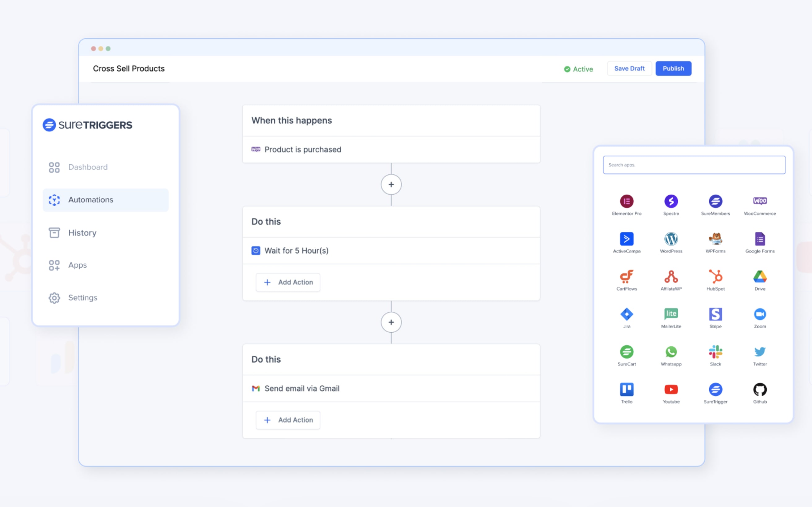Click Publish to activate automation

tap(673, 68)
